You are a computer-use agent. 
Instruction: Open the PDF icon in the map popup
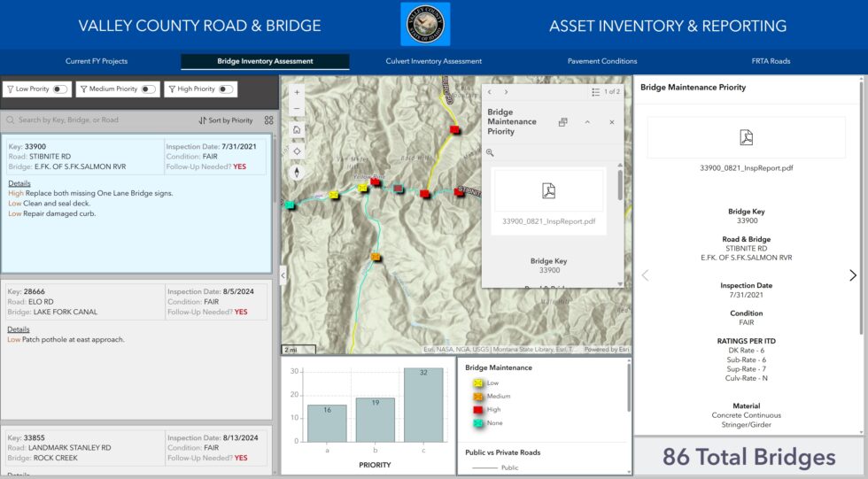548,191
